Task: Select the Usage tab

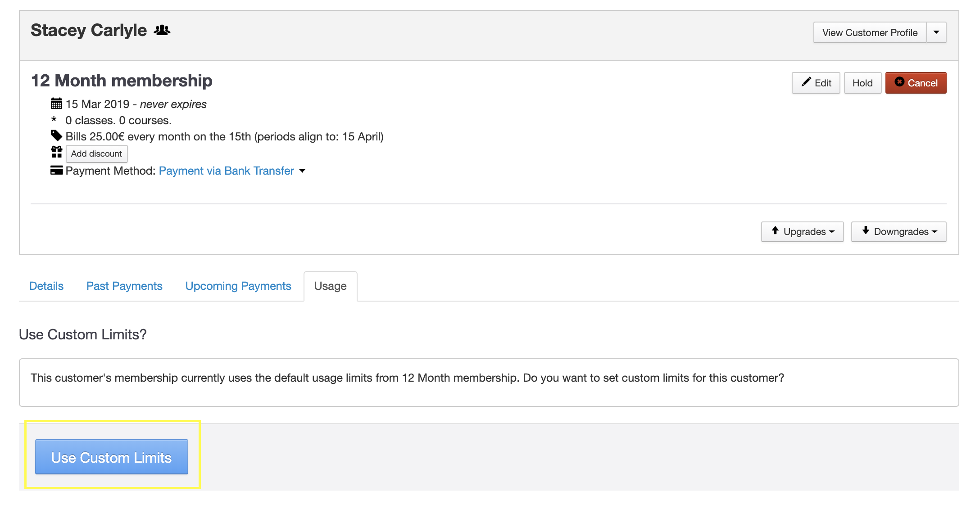Action: pyautogui.click(x=330, y=286)
